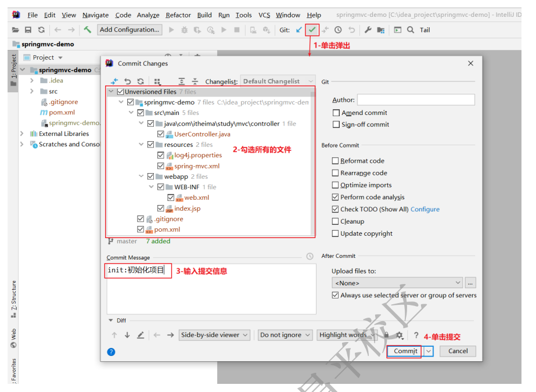Click the blue help icon in dialog
The height and width of the screenshot is (392, 536).
point(111,352)
